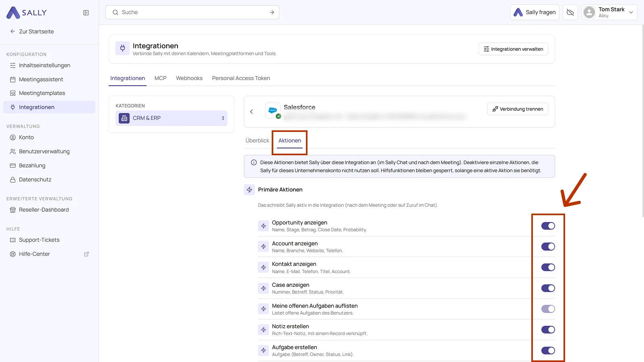Open Datenschutz page

[49, 179]
